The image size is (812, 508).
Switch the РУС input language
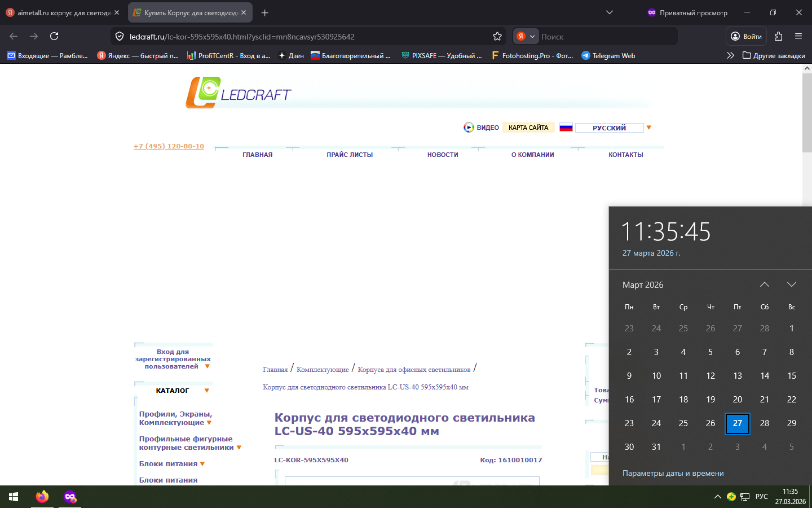[x=762, y=497]
